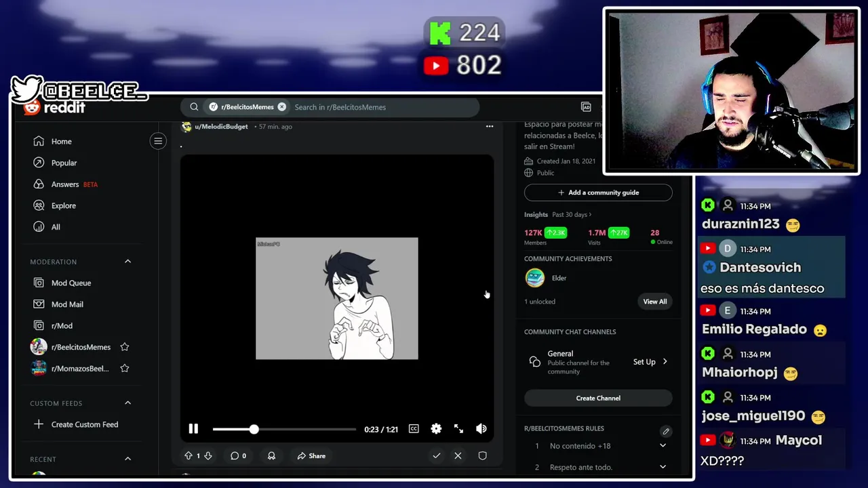Viewport: 868px width, 488px height.
Task: Set Up the General chat channel
Action: (650, 362)
